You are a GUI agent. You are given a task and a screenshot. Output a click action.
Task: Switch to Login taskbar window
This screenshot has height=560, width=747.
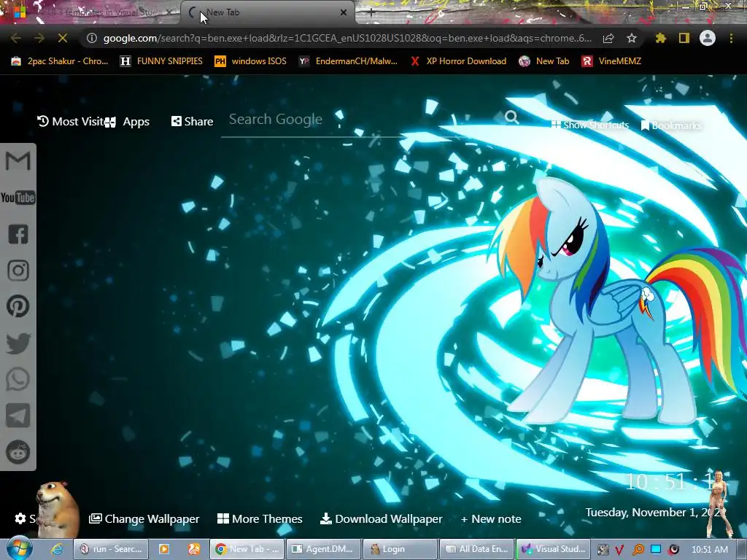click(400, 549)
